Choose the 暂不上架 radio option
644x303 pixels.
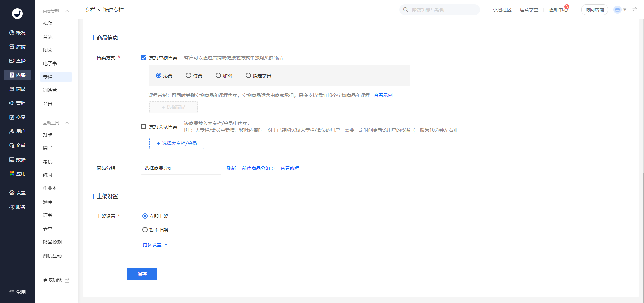click(x=145, y=230)
